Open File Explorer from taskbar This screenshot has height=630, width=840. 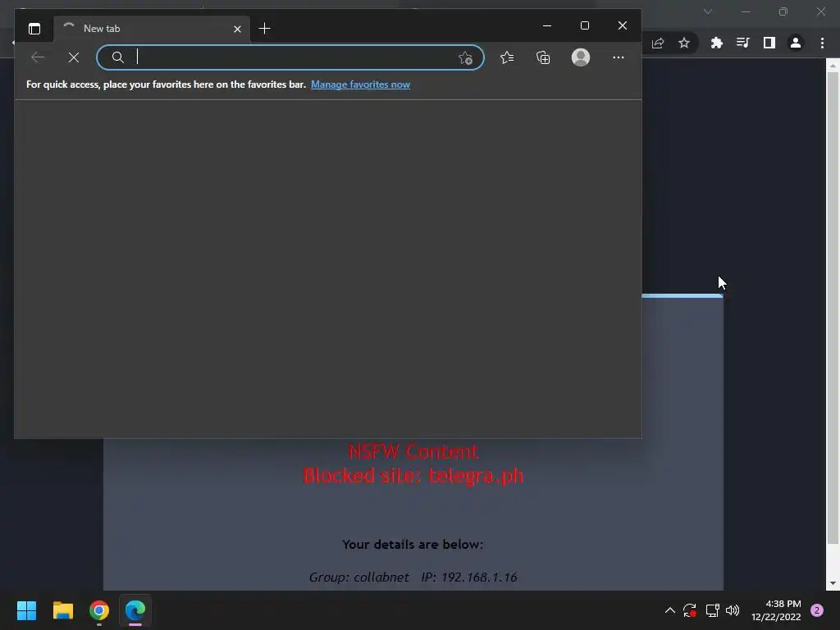(x=62, y=610)
